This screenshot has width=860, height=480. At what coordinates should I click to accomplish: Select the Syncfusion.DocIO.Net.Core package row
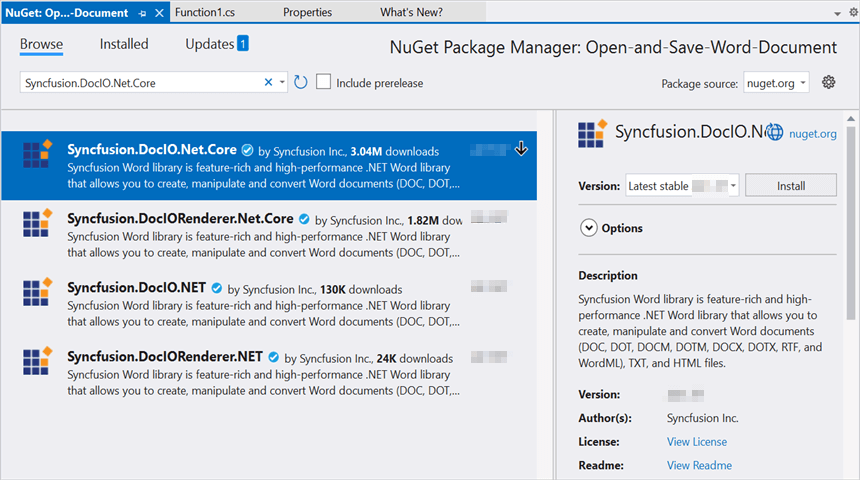(x=269, y=166)
